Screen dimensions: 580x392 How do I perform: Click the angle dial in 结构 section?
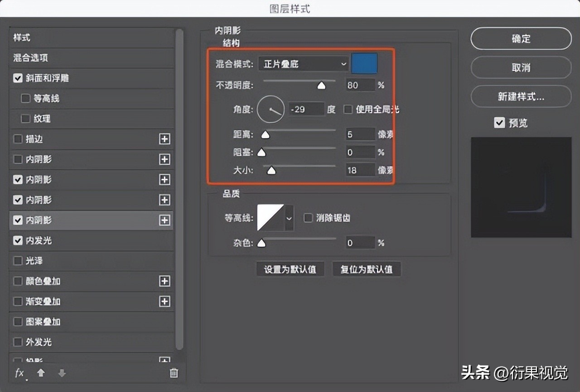(271, 110)
